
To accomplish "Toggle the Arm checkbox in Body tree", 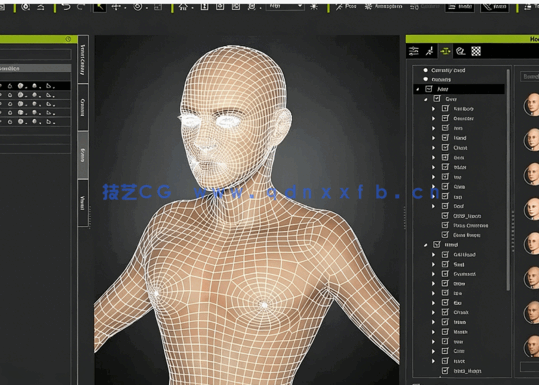I will [x=445, y=128].
